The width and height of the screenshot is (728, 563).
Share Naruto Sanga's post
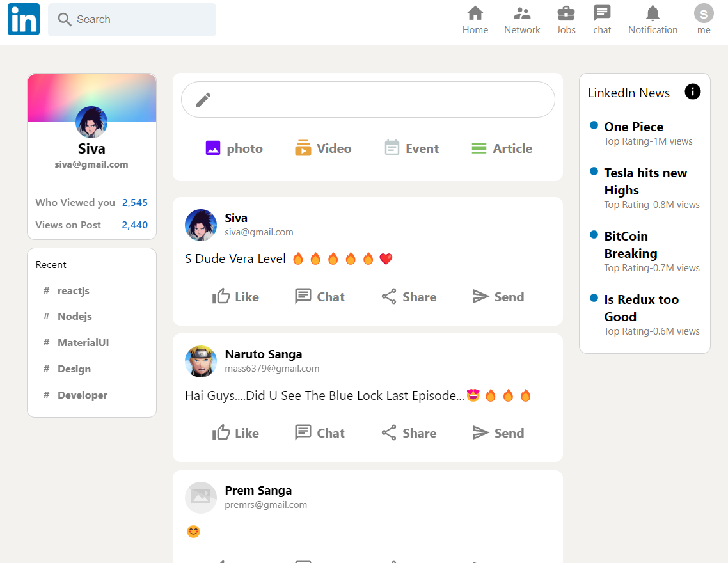click(x=409, y=433)
